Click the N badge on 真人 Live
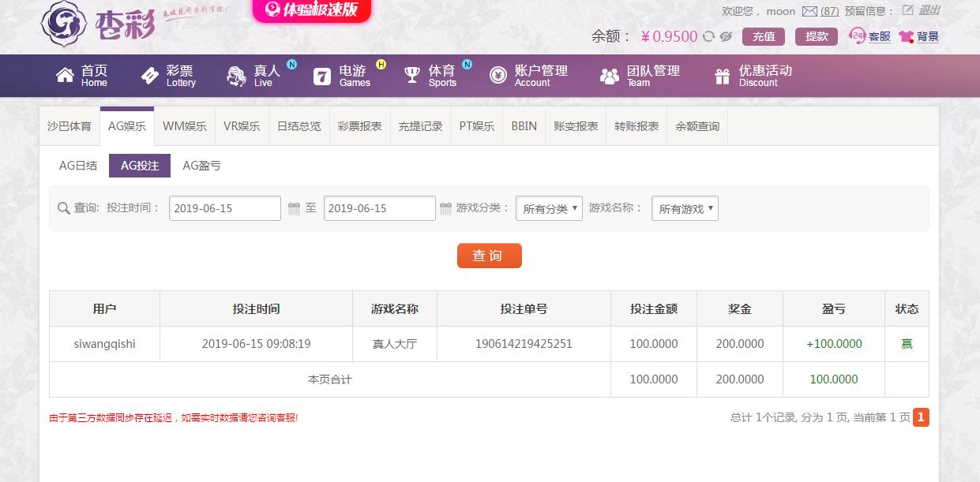 pyautogui.click(x=292, y=64)
